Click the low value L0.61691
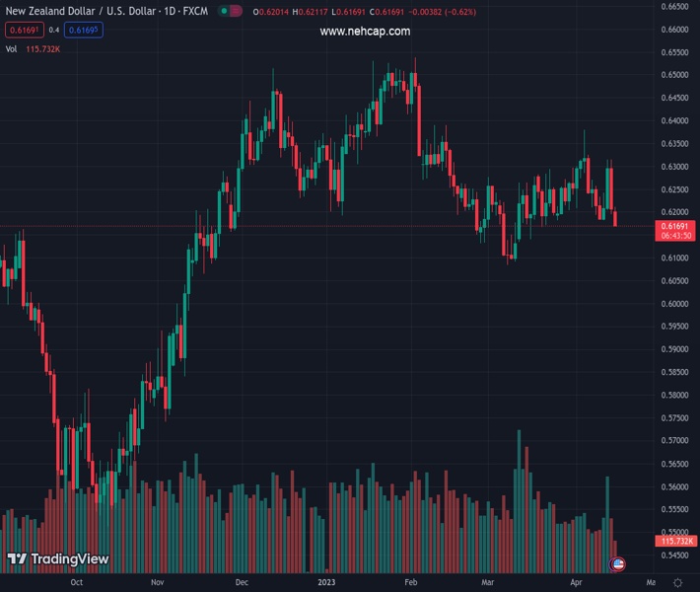This screenshot has width=700, height=592. tap(348, 12)
